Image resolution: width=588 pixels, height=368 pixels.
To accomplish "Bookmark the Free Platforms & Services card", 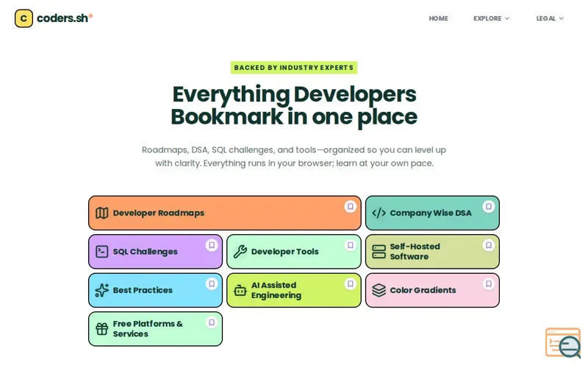I will [x=212, y=322].
